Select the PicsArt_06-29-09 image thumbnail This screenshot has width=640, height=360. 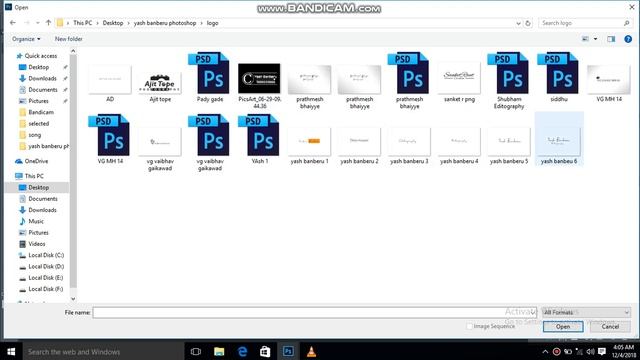(259, 78)
